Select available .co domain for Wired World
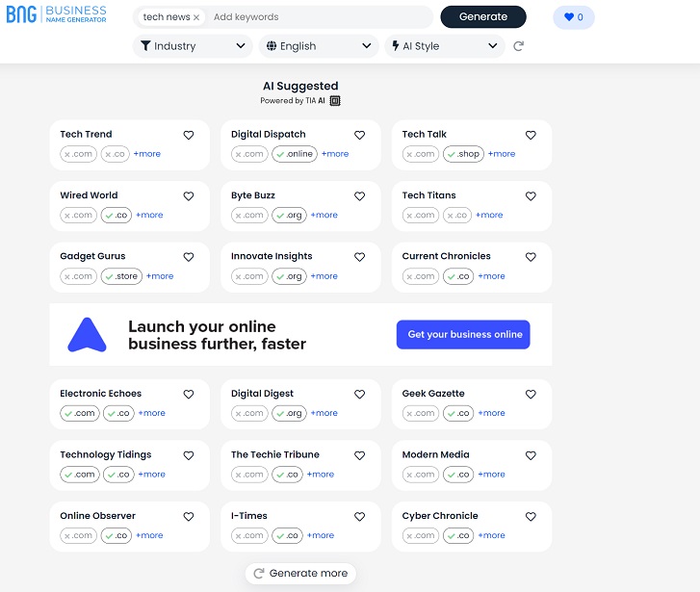 point(117,216)
